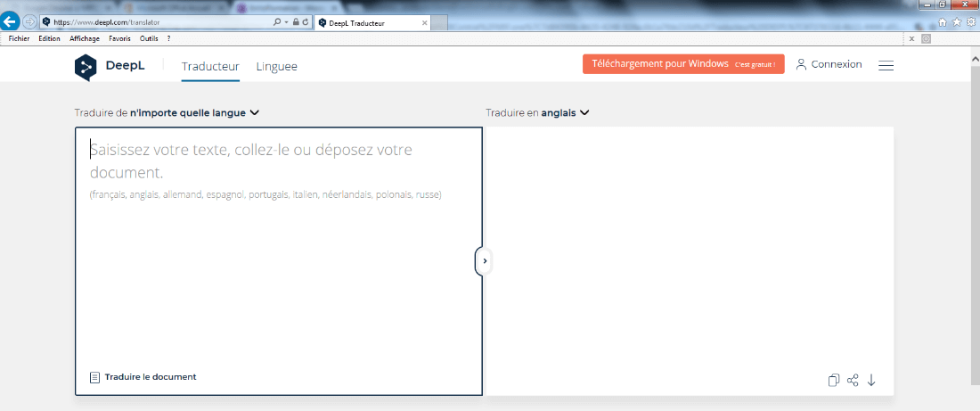Screen dimensions: 980x411
Task: Open the Connexion login link
Action: (829, 64)
